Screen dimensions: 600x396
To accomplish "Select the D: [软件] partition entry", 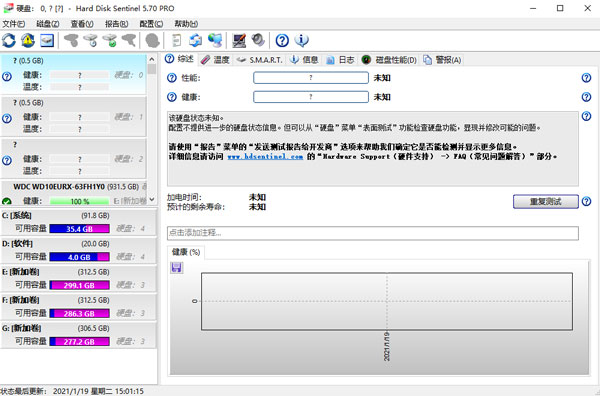I will (x=78, y=250).
